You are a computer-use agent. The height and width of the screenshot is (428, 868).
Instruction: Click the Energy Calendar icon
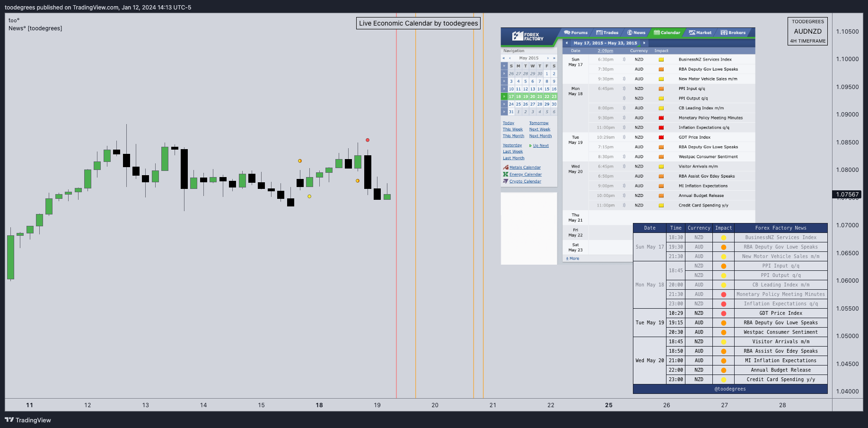click(x=506, y=174)
